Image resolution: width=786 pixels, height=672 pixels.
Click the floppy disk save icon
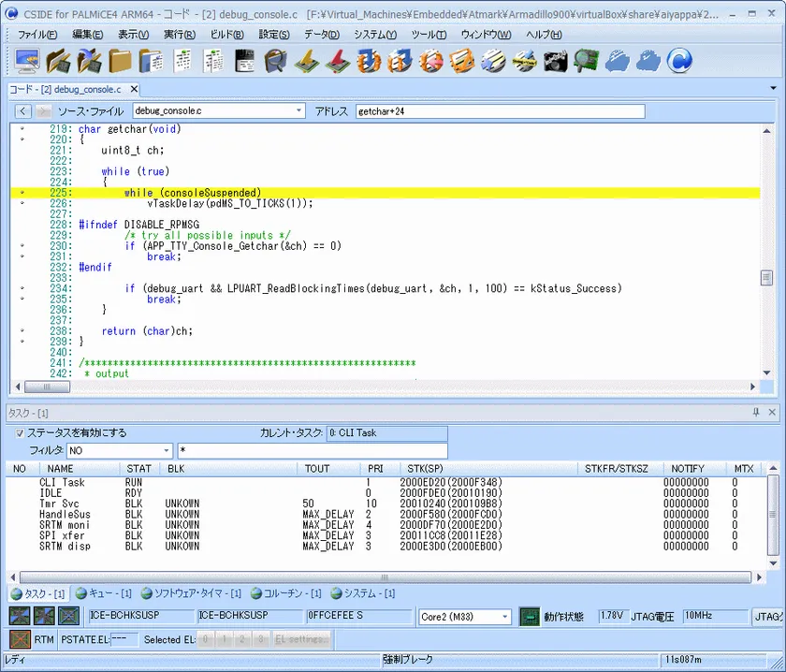[x=245, y=61]
